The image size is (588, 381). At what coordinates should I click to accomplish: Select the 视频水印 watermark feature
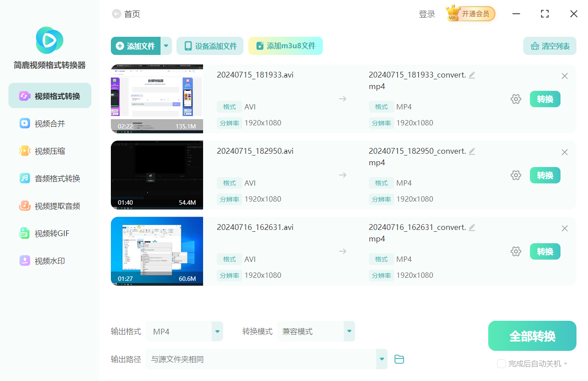pyautogui.click(x=49, y=260)
